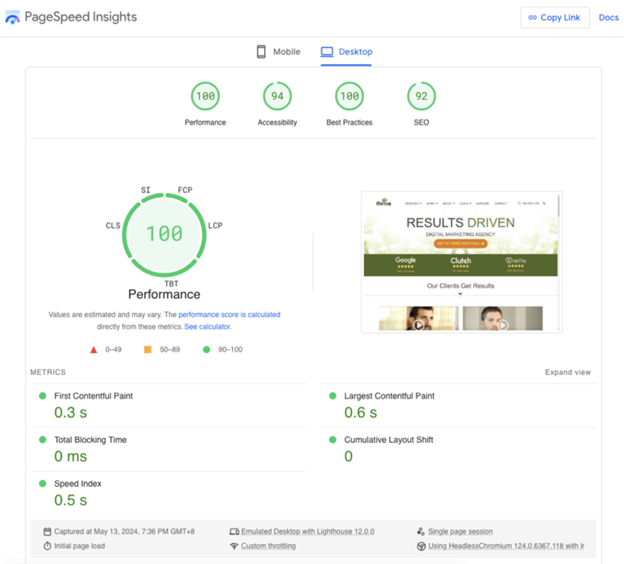Click the PageSpeed Insights logo icon
Viewport: 624px width, 564px height.
tap(13, 17)
